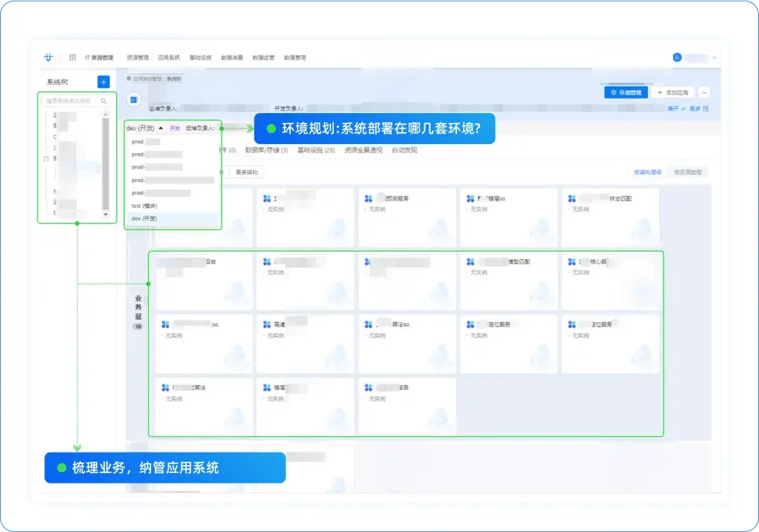Viewport: 759px width, 532px height.
Task: Toggle 展开 to expand system details
Action: (673, 109)
